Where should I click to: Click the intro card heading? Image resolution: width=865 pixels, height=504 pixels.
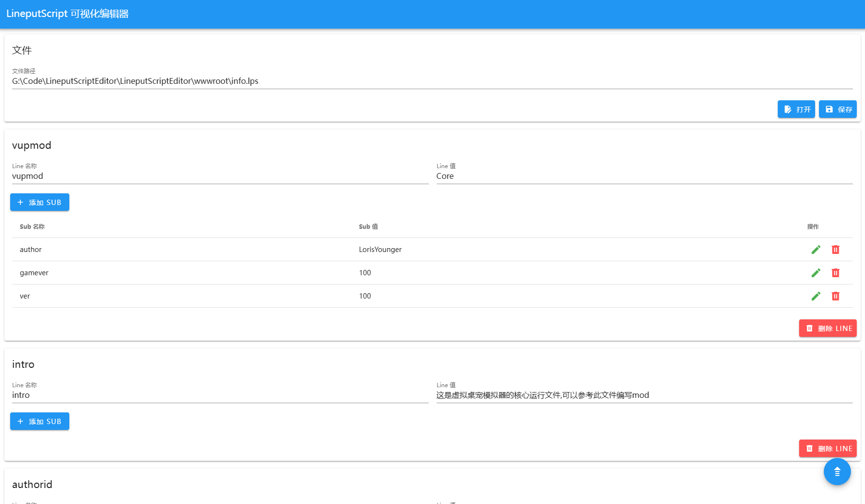pyautogui.click(x=23, y=364)
